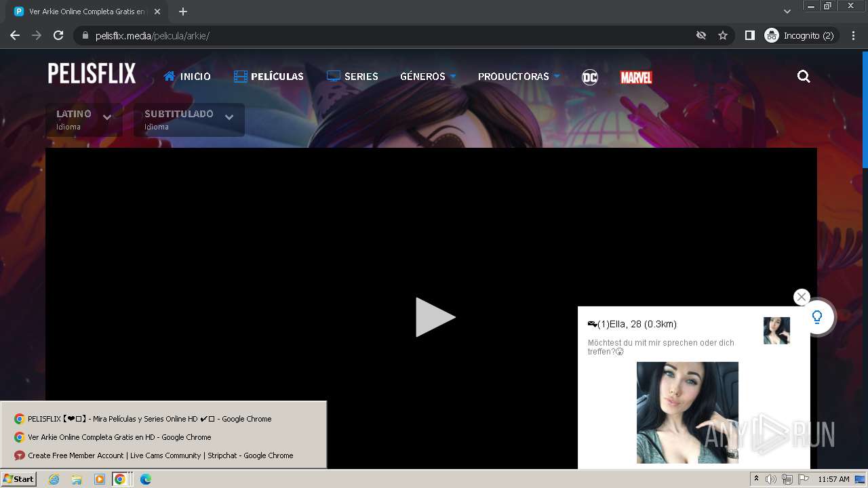868x488 pixels.
Task: Expand the GÉNEROS dropdown
Action: (x=428, y=77)
